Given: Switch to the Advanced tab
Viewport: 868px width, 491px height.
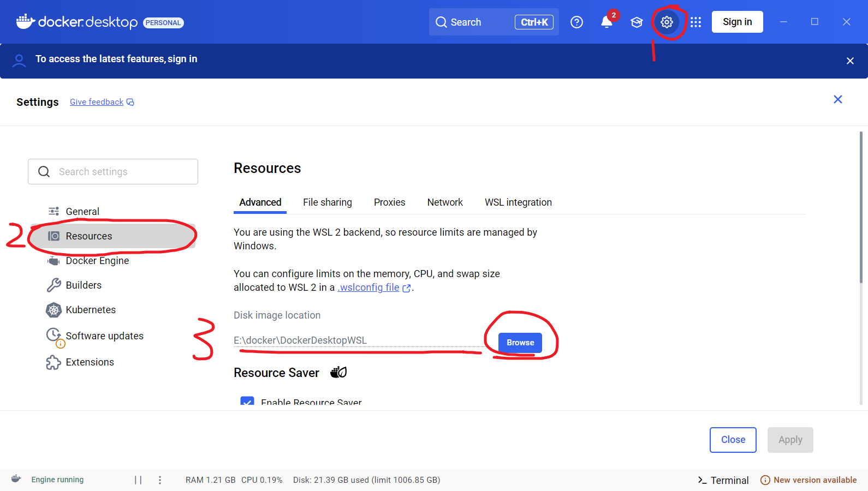Looking at the screenshot, I should (x=260, y=202).
